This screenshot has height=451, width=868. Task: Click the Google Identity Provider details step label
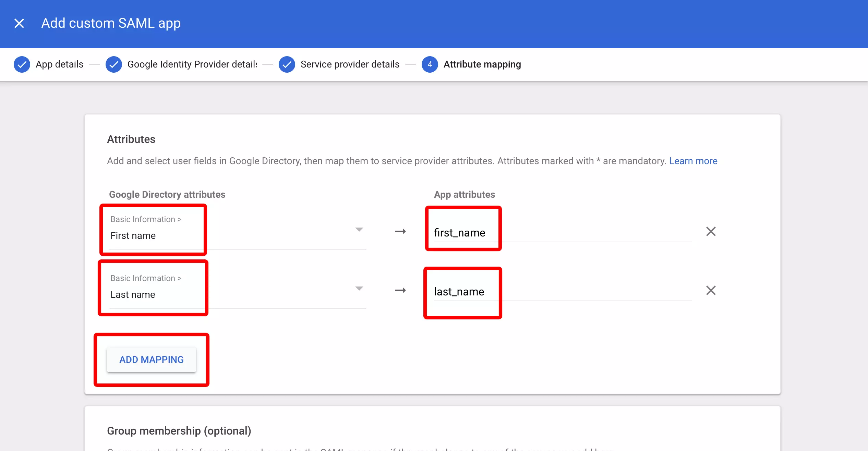[x=192, y=64]
